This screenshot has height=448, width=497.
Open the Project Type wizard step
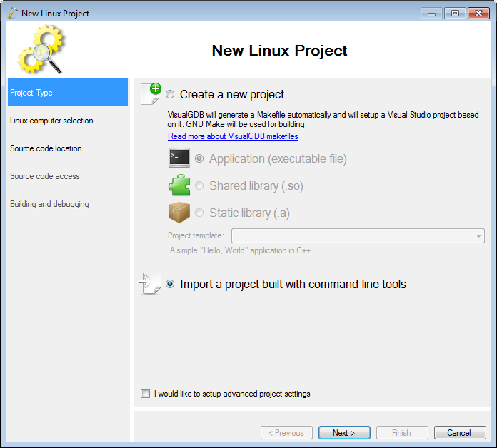click(x=68, y=92)
